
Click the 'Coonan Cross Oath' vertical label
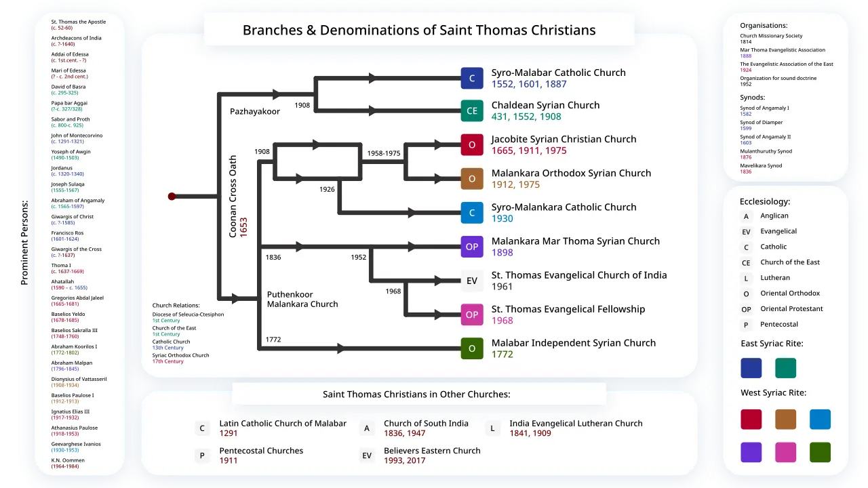233,195
